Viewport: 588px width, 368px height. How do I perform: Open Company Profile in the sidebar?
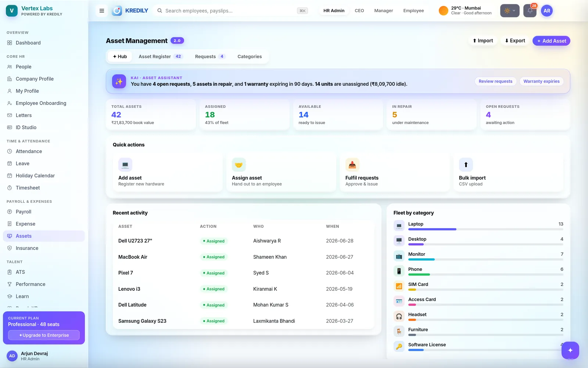click(44, 79)
